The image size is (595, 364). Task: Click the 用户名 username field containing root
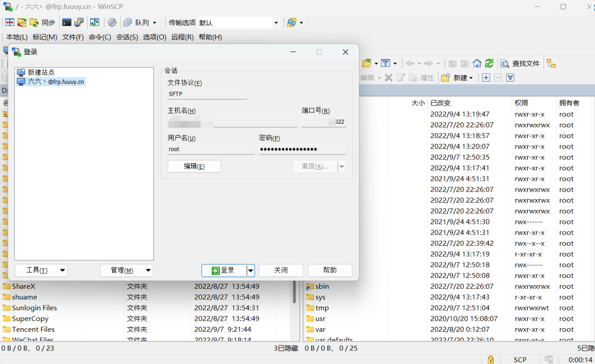click(x=211, y=149)
